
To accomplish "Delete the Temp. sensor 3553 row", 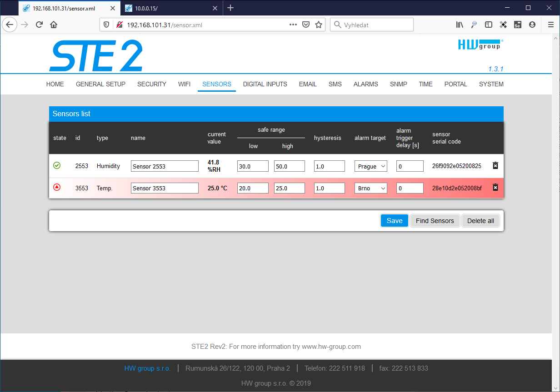I will pyautogui.click(x=495, y=187).
